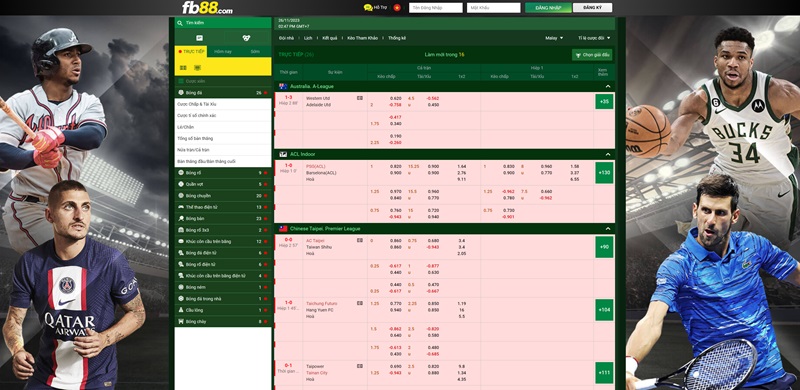Click the Bóng ném handball icon
The image size is (800, 390).
[181, 287]
